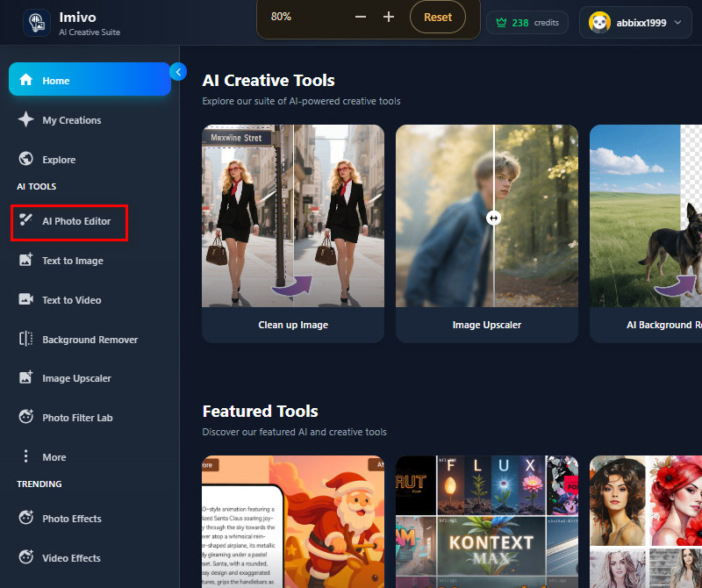Click the 80% zoom value

pyautogui.click(x=281, y=17)
